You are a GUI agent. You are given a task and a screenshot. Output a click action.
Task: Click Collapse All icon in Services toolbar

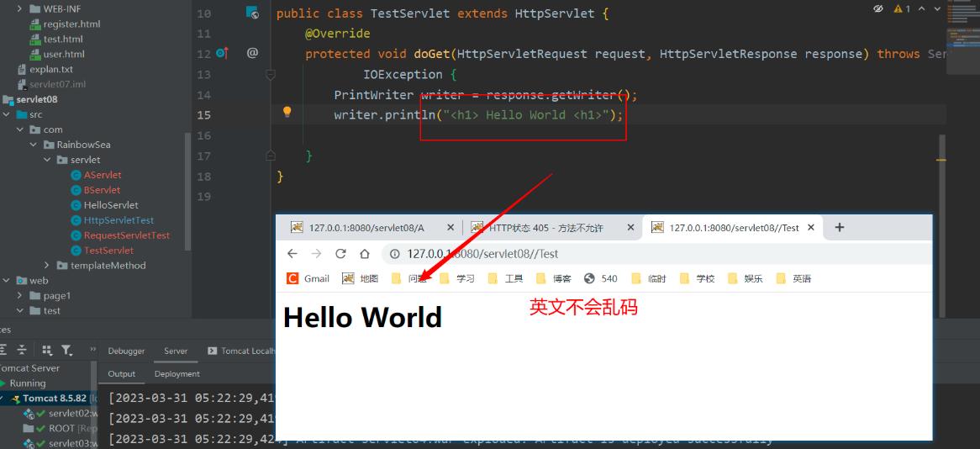coord(22,350)
